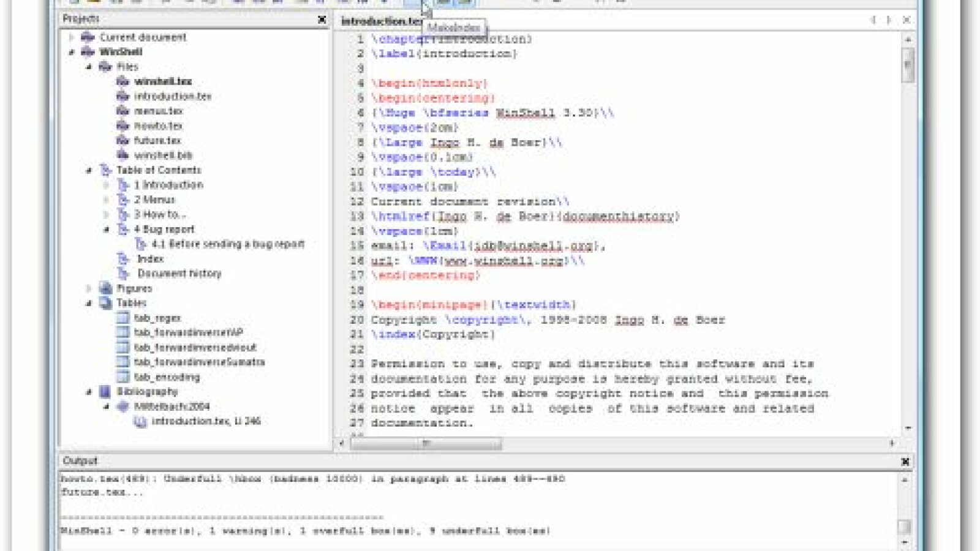980x551 pixels.
Task: Click the howto.tex file icon
Action: (x=123, y=126)
